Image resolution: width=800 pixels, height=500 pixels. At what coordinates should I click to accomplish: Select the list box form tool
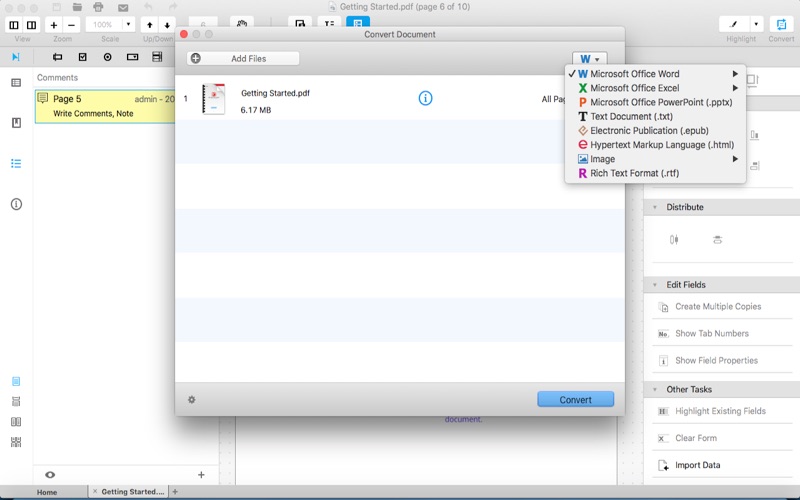pos(157,57)
